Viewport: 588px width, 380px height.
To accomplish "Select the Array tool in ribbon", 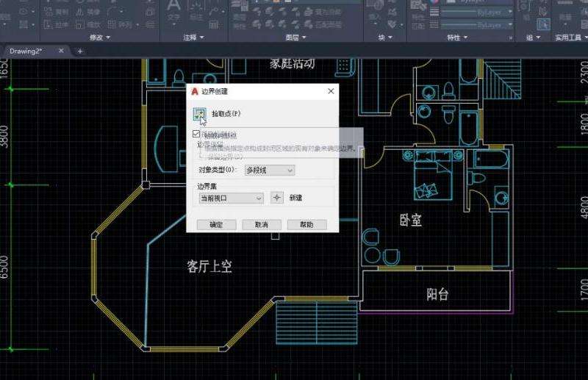I will click(121, 25).
